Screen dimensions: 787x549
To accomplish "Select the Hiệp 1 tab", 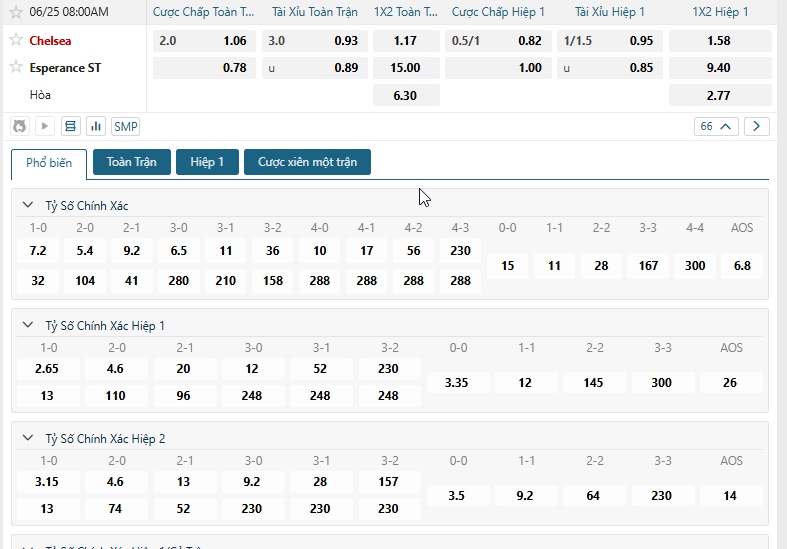I will tap(207, 162).
